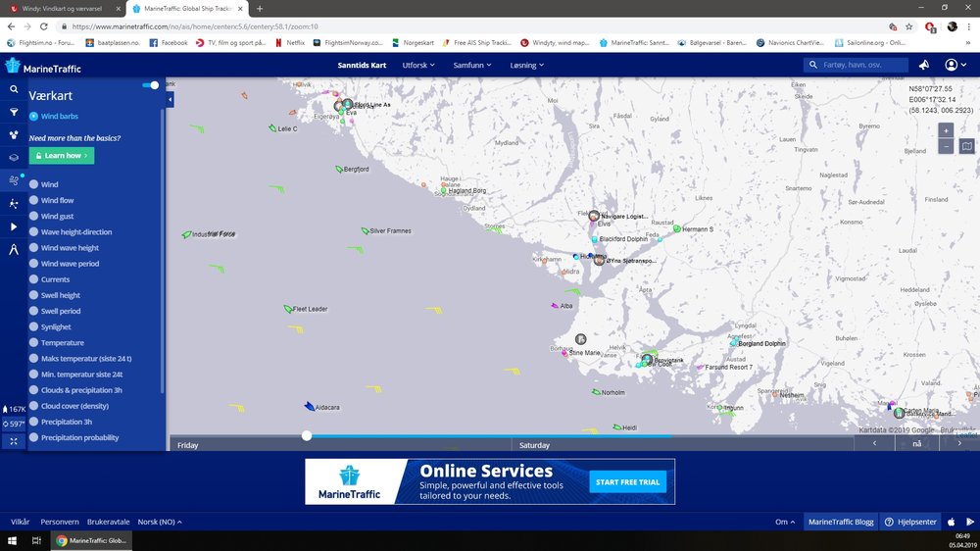Screen dimensions: 980x551
Task: Open the MarineTraffic Blogg link
Action: (841, 522)
